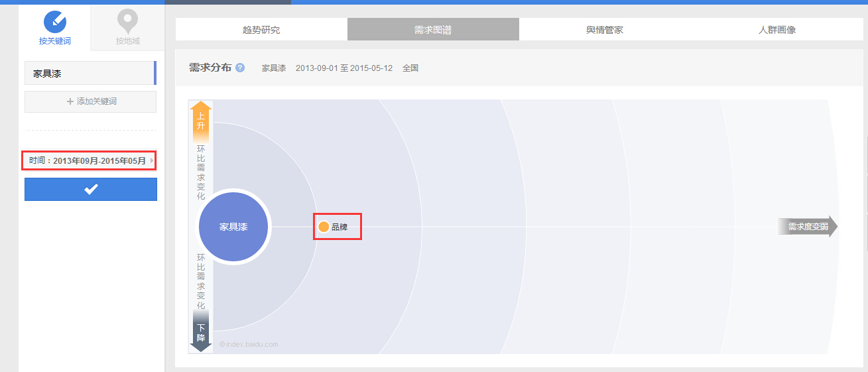
Task: Click the 2013-09-01 至 2015-05-12 date text
Action: [x=344, y=68]
